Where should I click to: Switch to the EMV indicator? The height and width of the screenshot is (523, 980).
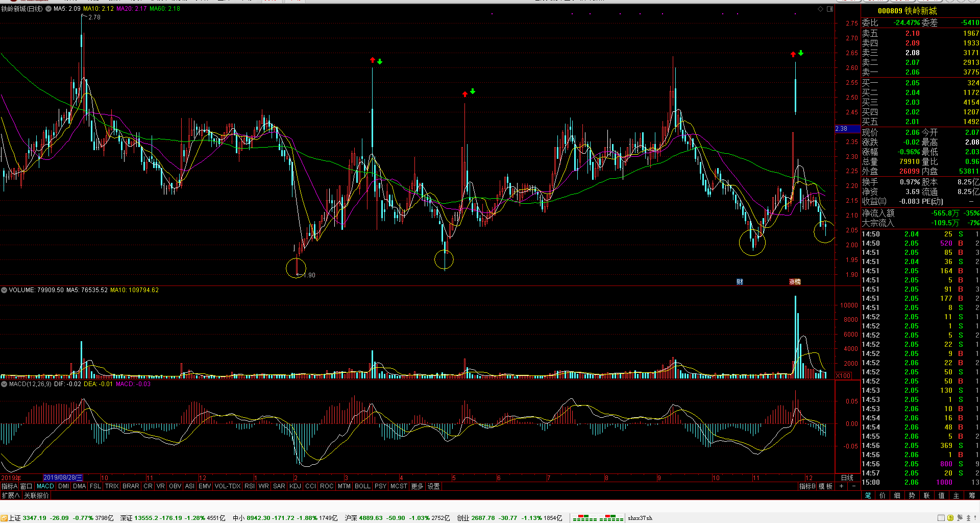coord(205,486)
